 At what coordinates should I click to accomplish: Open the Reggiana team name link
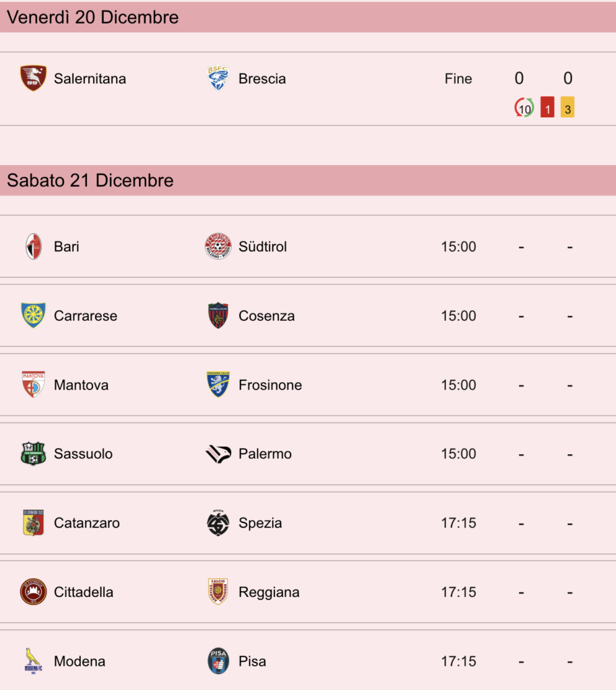pos(269,592)
